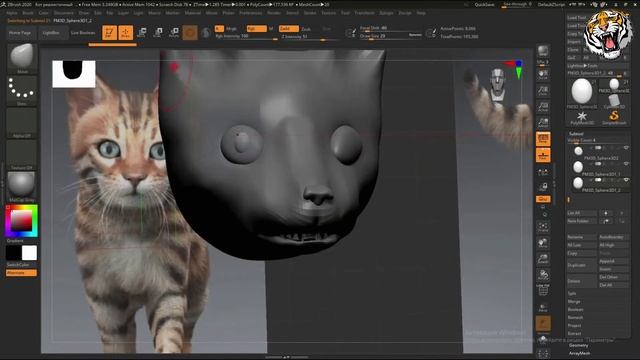Click the Duplicate subtool button

[582, 265]
